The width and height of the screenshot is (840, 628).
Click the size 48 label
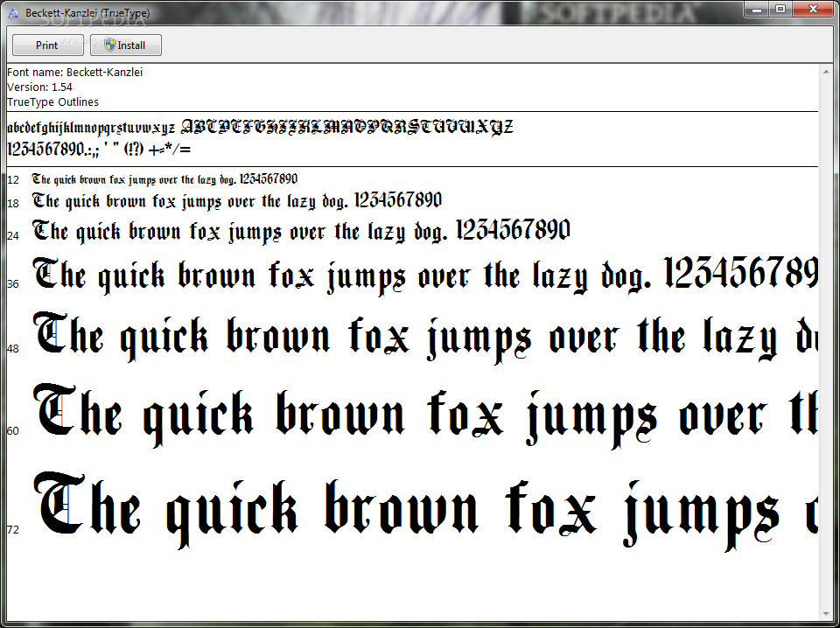click(x=13, y=348)
